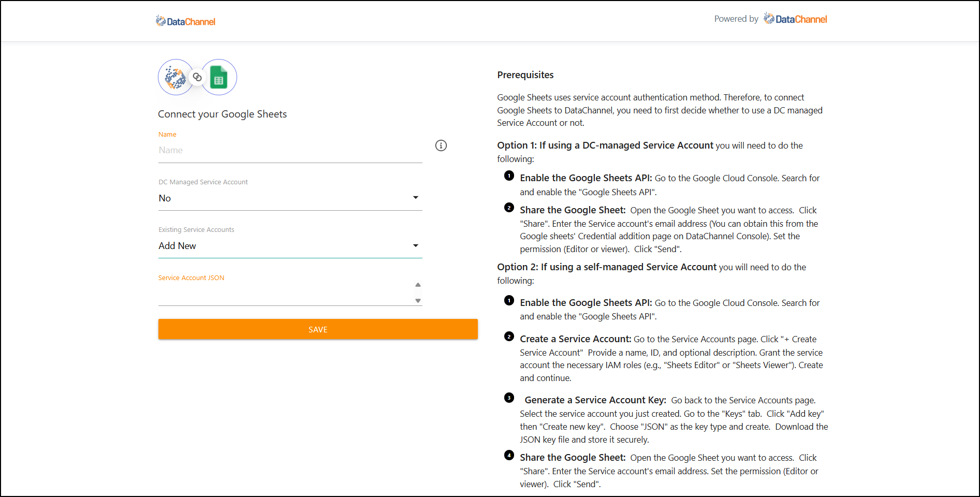Open the Existing Service Accounts dropdown
Image resolution: width=980 pixels, height=497 pixels.
(x=290, y=246)
